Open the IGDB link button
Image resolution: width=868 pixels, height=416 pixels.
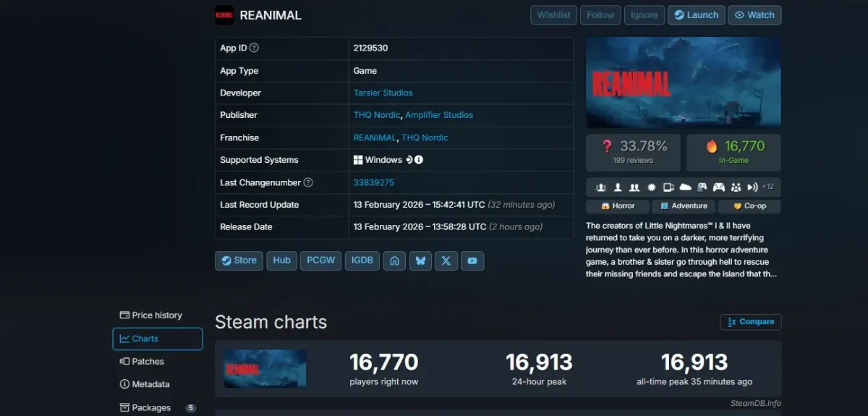coord(362,260)
